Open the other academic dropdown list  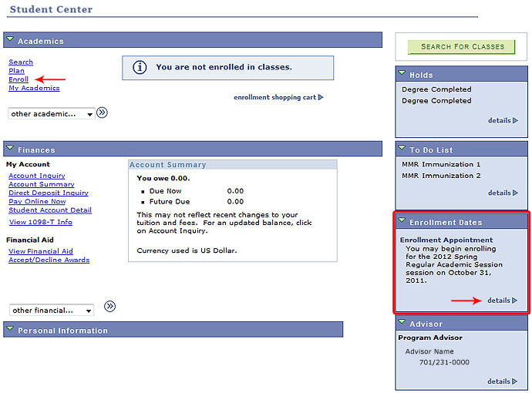click(51, 114)
